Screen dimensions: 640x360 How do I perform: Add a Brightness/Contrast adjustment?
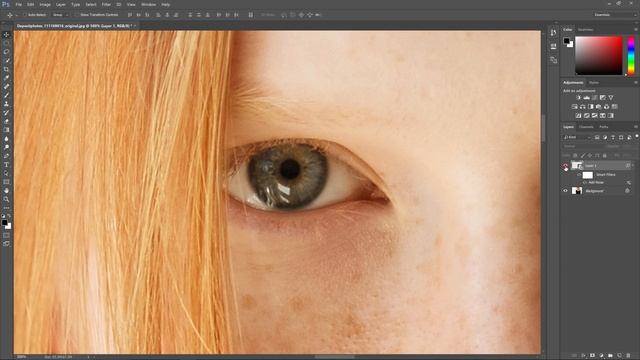pos(578,98)
